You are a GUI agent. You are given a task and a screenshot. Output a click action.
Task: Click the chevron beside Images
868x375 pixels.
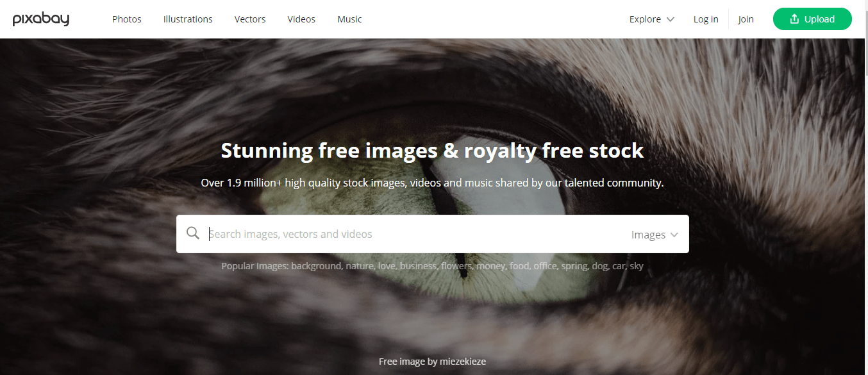coord(674,235)
